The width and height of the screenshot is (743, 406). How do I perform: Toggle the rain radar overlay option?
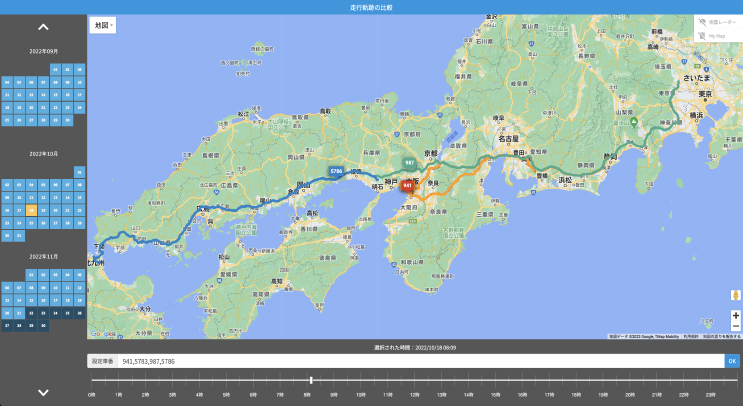pos(718,21)
